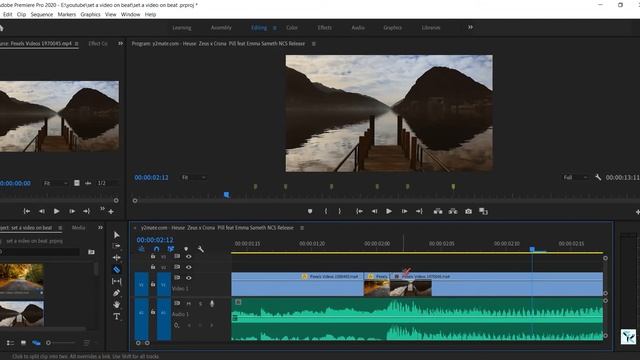Switch to the Assembly workspace
Image resolution: width=640 pixels, height=360 pixels.
[x=221, y=27]
